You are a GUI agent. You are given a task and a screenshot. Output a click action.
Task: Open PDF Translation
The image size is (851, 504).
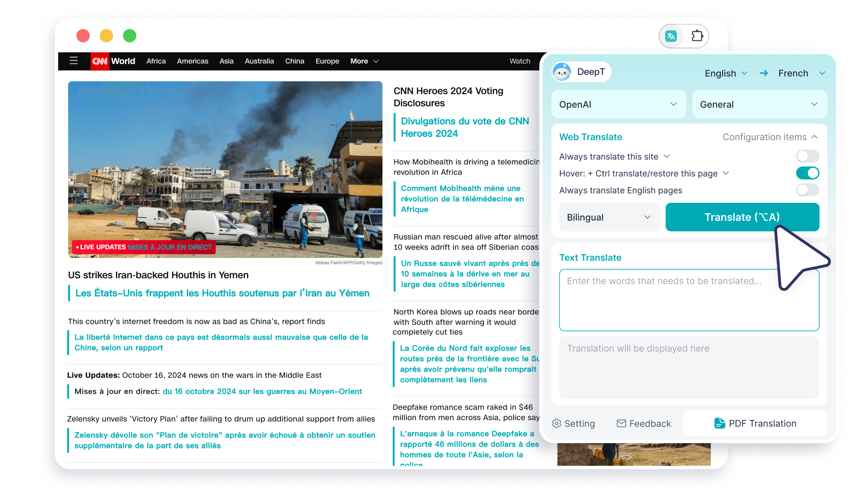(755, 423)
